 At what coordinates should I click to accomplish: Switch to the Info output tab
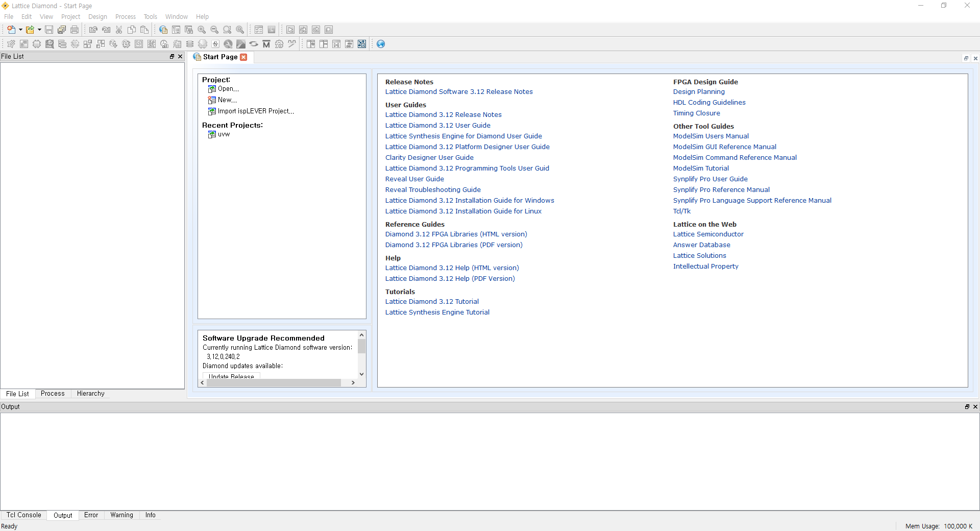click(150, 515)
